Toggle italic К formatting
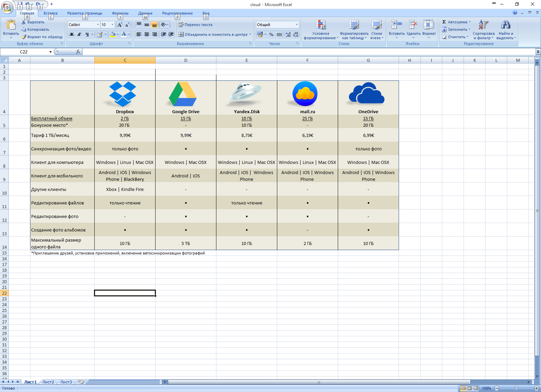This screenshot has height=392, width=541. click(x=79, y=34)
